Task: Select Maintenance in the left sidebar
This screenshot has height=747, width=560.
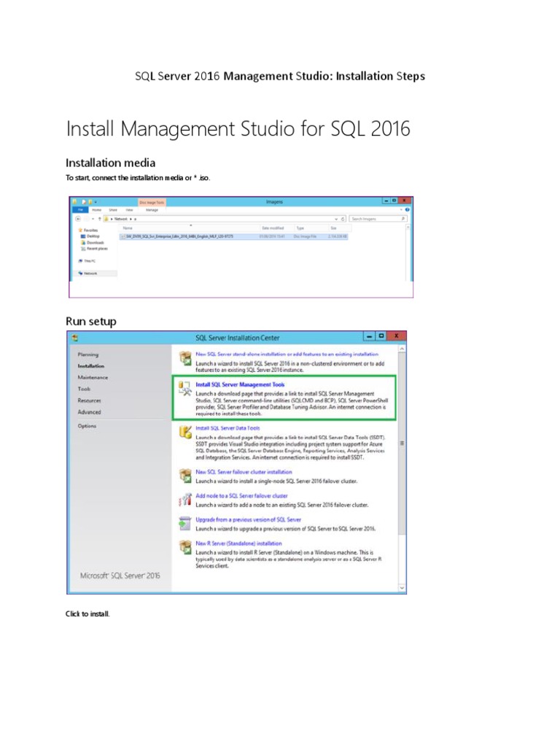Action: point(93,377)
